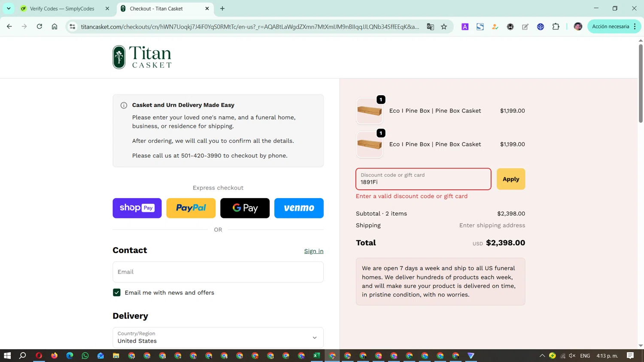Click the 4:13 p. m. clock
The image size is (644, 362).
tap(607, 356)
